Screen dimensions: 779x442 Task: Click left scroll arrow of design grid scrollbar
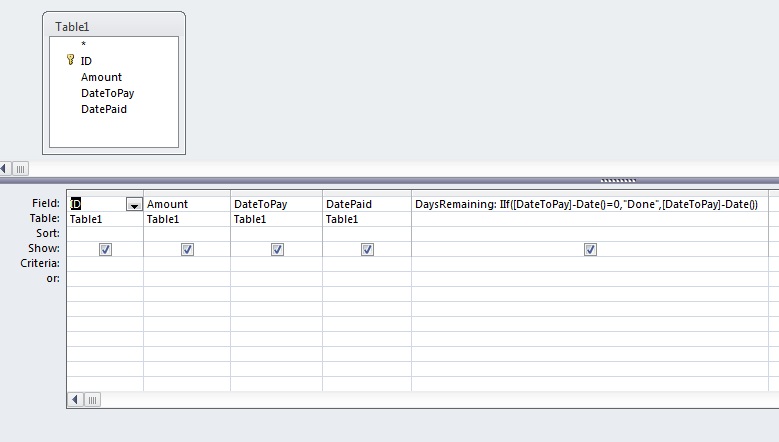[x=75, y=400]
